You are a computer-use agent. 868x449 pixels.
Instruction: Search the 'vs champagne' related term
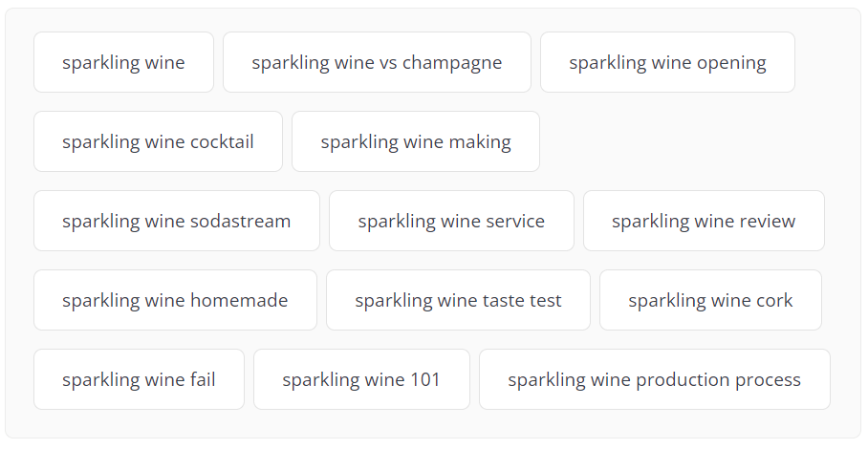[x=377, y=62]
